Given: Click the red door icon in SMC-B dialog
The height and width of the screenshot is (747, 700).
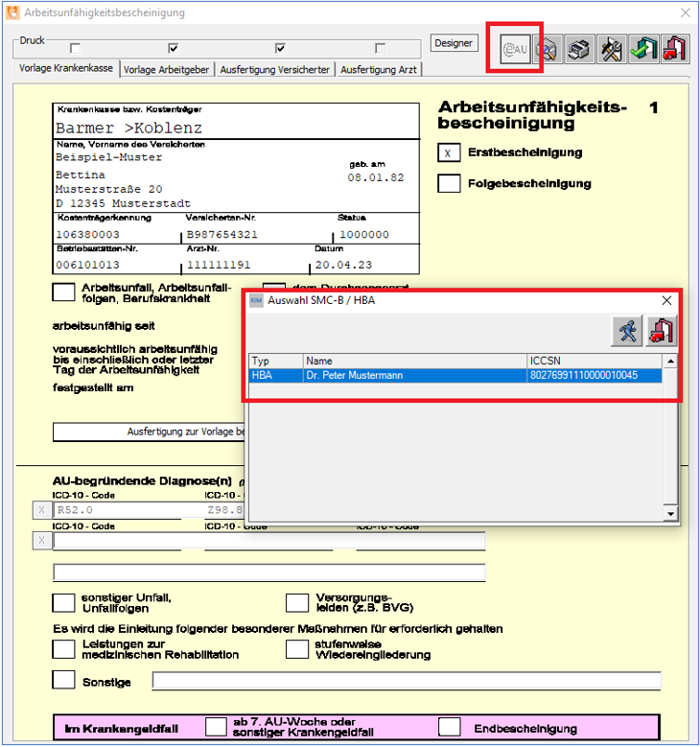Looking at the screenshot, I should tap(662, 330).
